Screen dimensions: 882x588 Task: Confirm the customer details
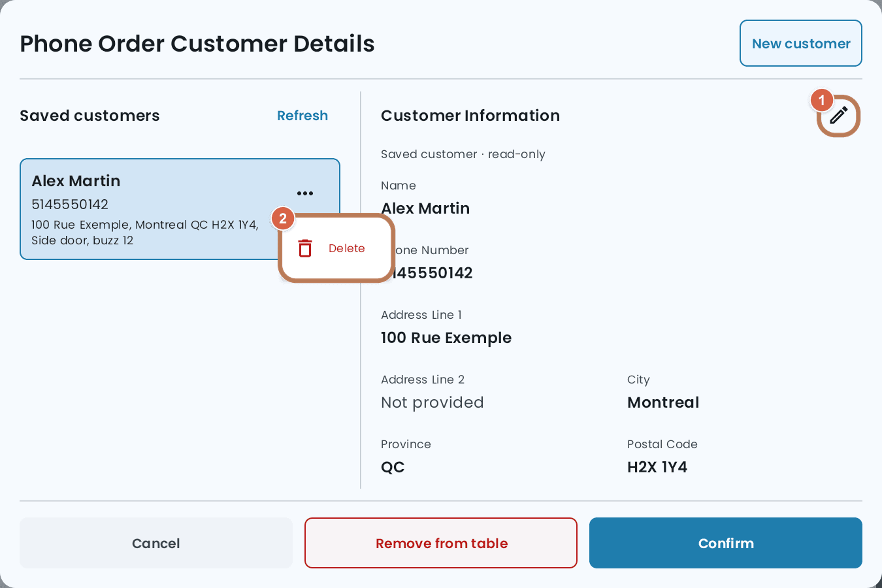(726, 543)
